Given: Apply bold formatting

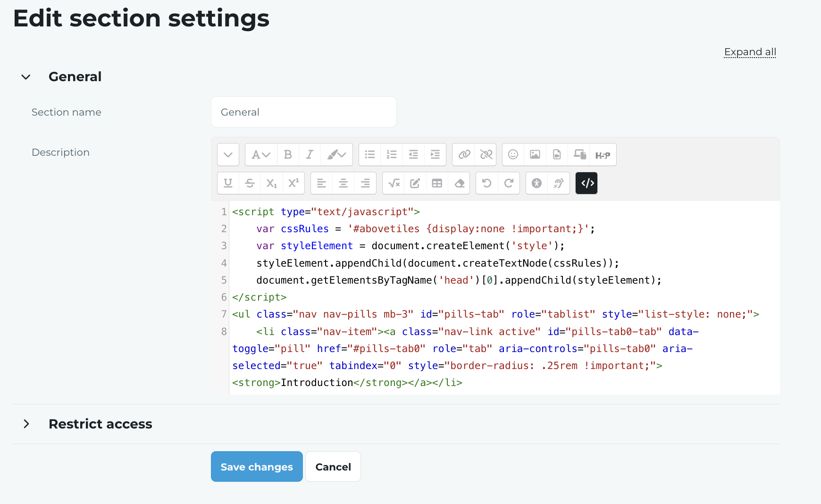Looking at the screenshot, I should click(x=288, y=155).
